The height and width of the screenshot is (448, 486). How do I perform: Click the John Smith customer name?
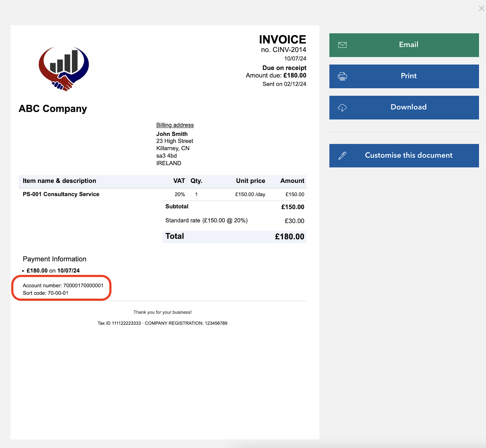tap(172, 134)
